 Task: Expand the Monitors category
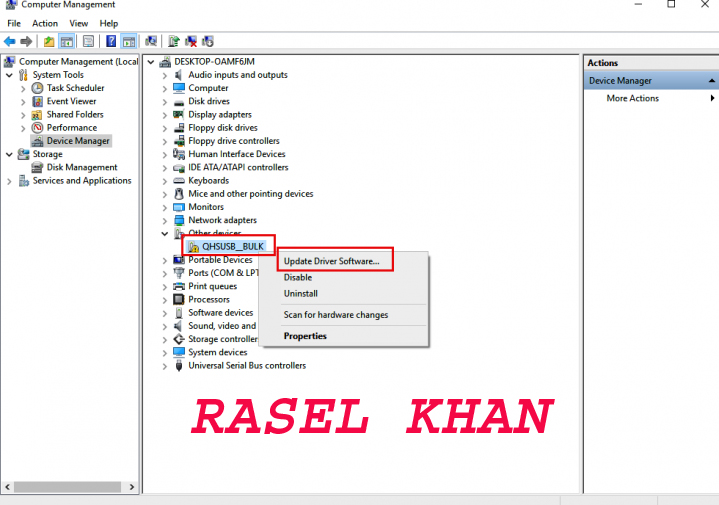pyautogui.click(x=165, y=207)
